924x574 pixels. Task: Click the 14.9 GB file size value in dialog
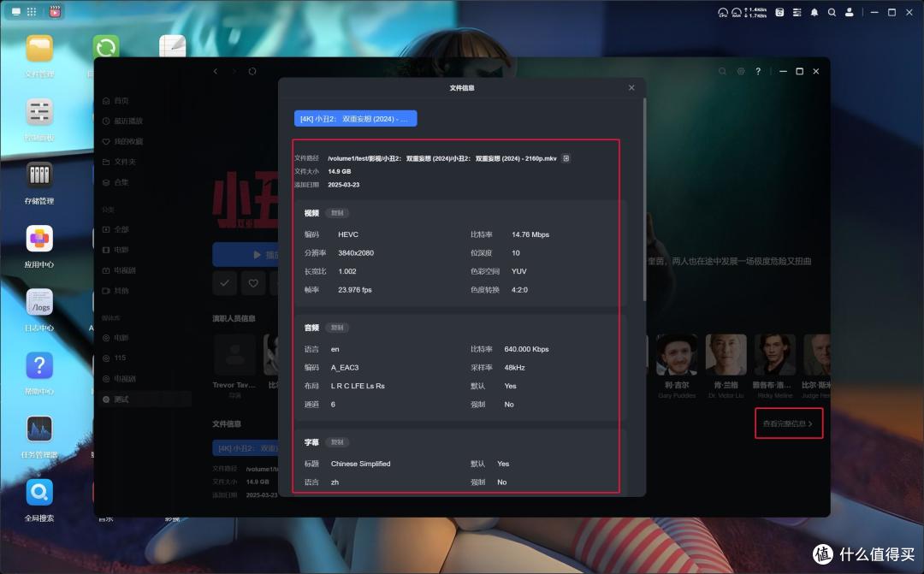tap(340, 171)
